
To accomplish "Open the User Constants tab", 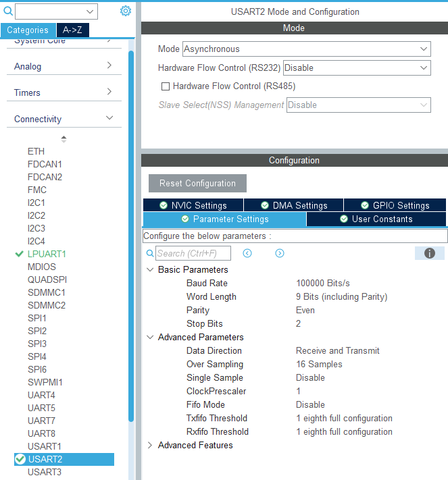I will tap(376, 219).
